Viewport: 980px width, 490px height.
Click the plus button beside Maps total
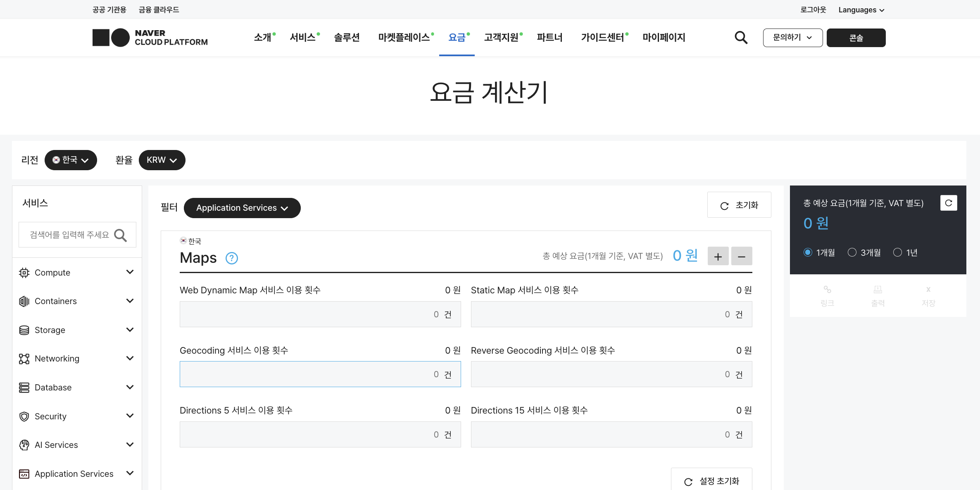point(718,256)
